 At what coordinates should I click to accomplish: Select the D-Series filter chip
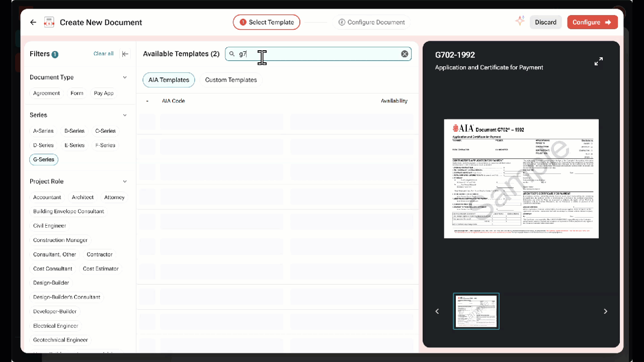point(43,145)
